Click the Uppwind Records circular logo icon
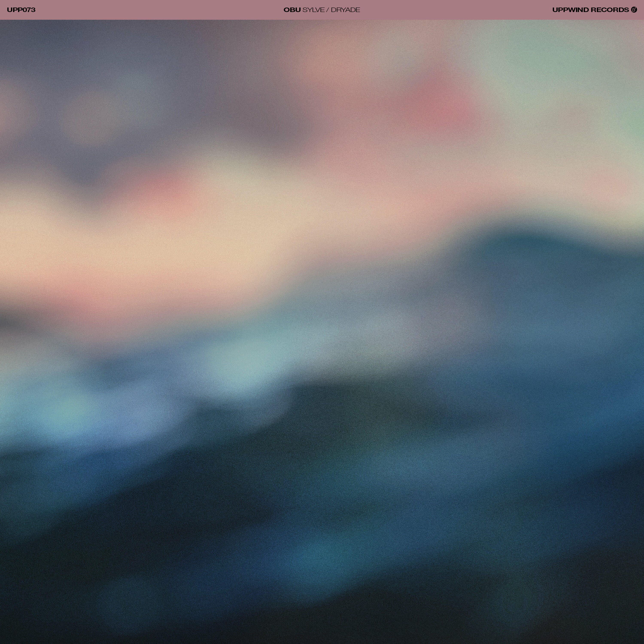Screen dimensions: 644x644 point(634,10)
